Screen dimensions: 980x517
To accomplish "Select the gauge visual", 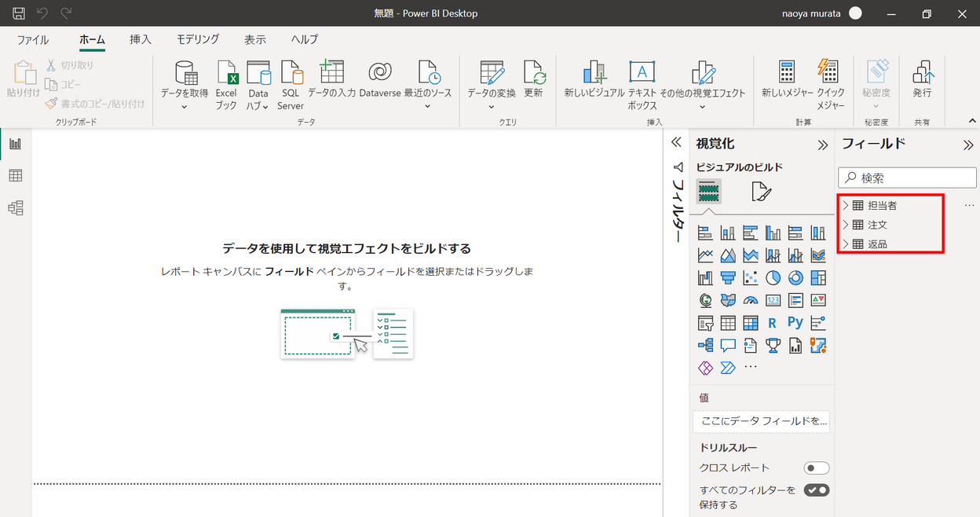I will tap(750, 300).
